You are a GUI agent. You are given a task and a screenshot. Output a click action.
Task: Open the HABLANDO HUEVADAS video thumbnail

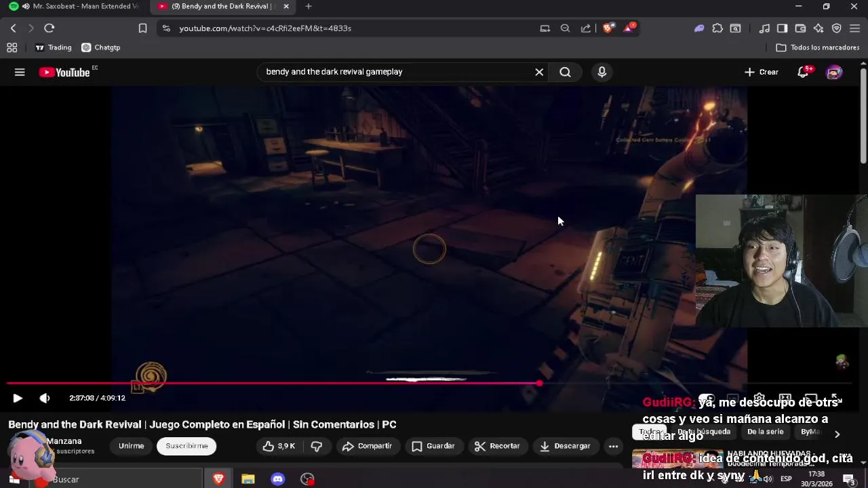point(677,460)
